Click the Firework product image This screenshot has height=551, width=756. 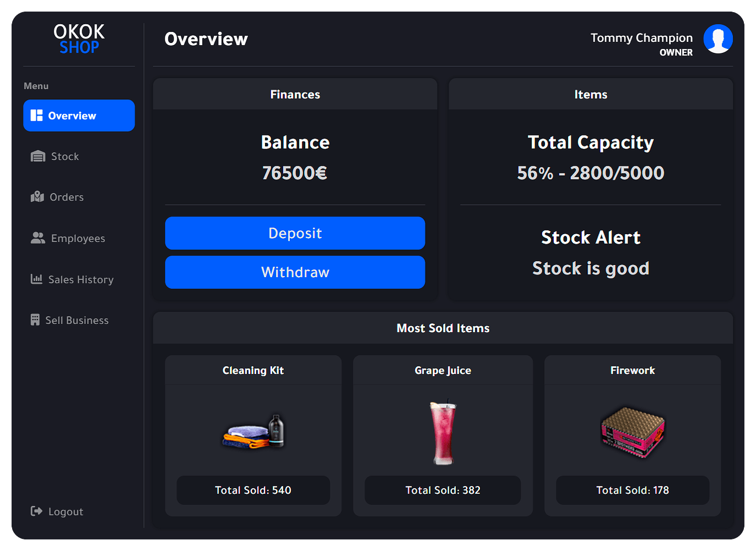point(632,433)
